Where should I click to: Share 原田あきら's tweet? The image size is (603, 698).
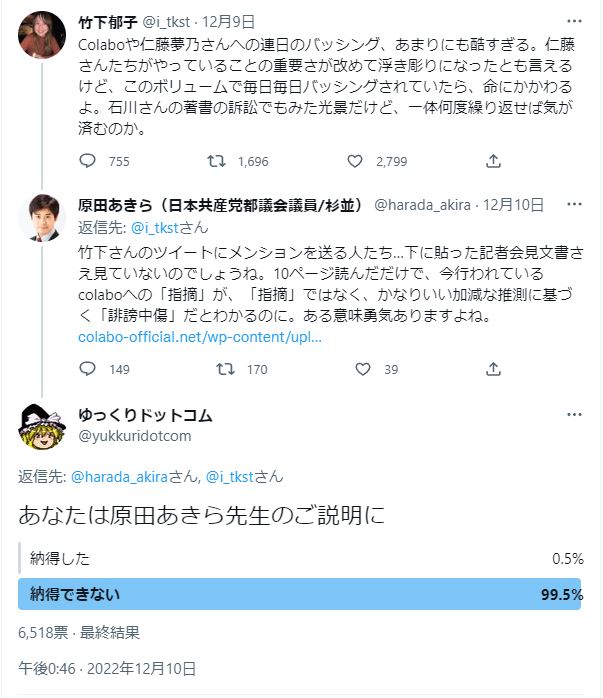coord(493,369)
